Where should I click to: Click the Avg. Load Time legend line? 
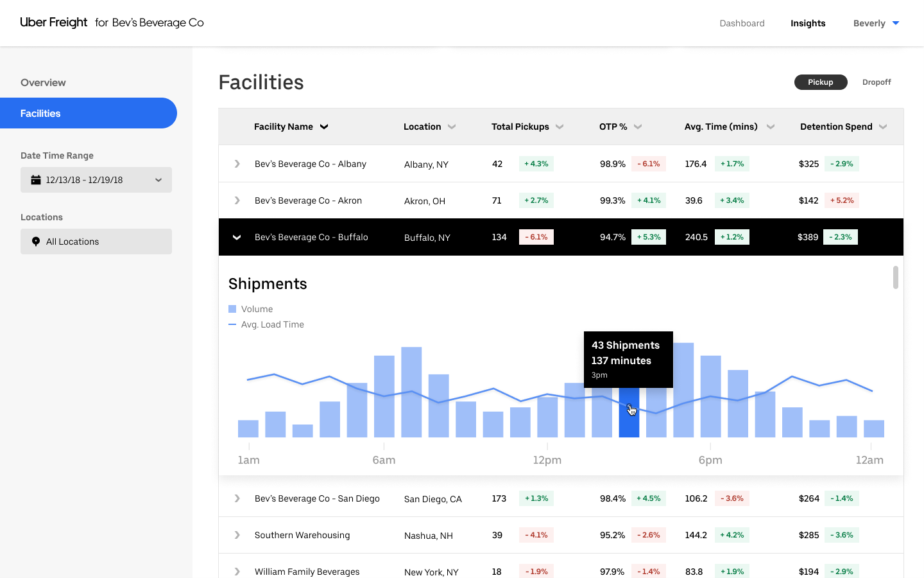click(232, 324)
